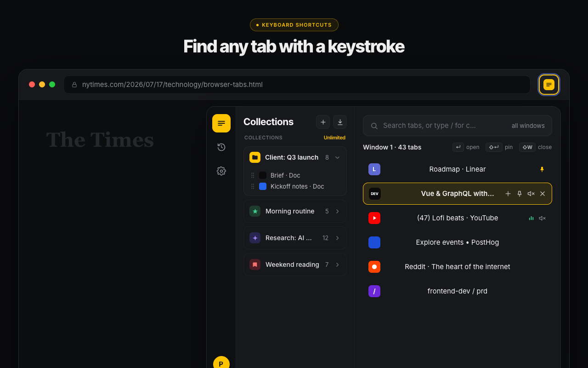588x368 pixels.
Task: Click the plus icon on the Vue & GraphQL tab
Action: [x=508, y=194]
